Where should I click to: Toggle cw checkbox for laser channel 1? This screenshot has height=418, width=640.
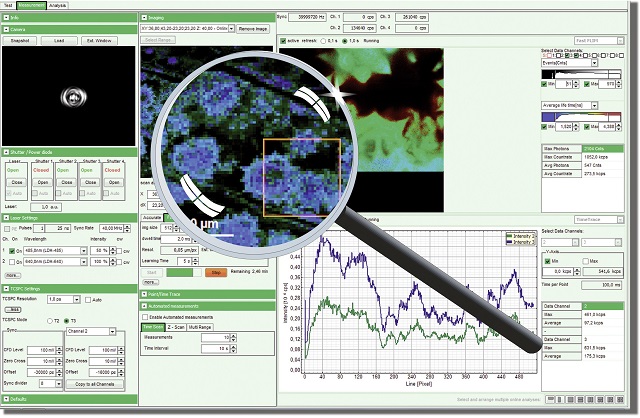click(x=120, y=251)
